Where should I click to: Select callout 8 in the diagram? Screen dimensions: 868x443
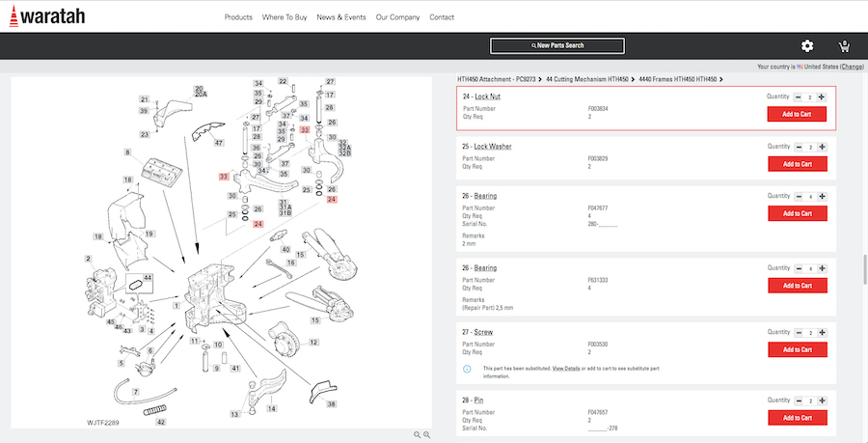tap(128, 152)
